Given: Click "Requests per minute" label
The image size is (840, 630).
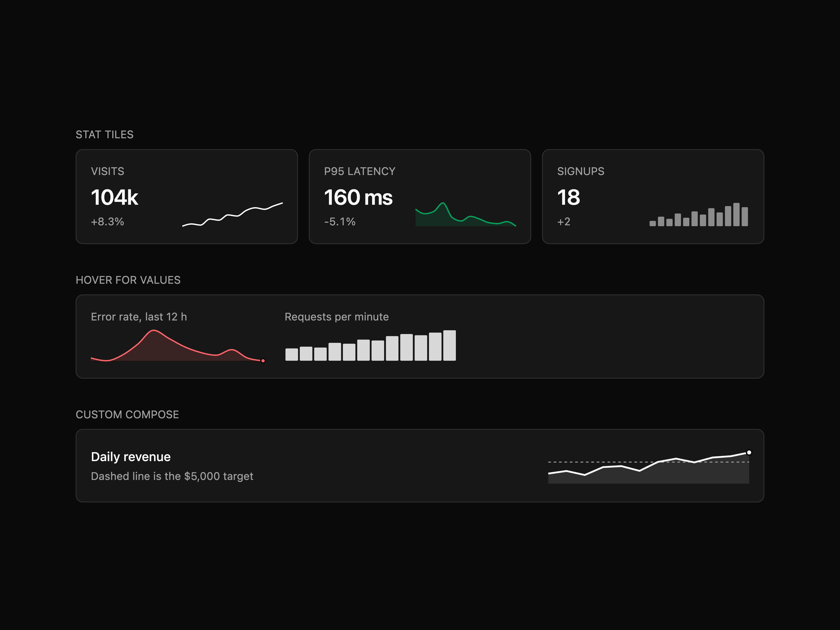Looking at the screenshot, I should coord(336,317).
